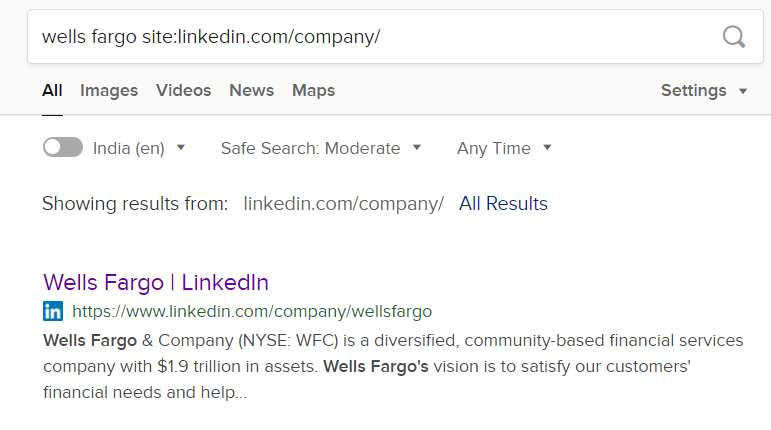Image resolution: width=771 pixels, height=430 pixels.
Task: Click the caret arrow next to India (en)
Action: click(180, 147)
